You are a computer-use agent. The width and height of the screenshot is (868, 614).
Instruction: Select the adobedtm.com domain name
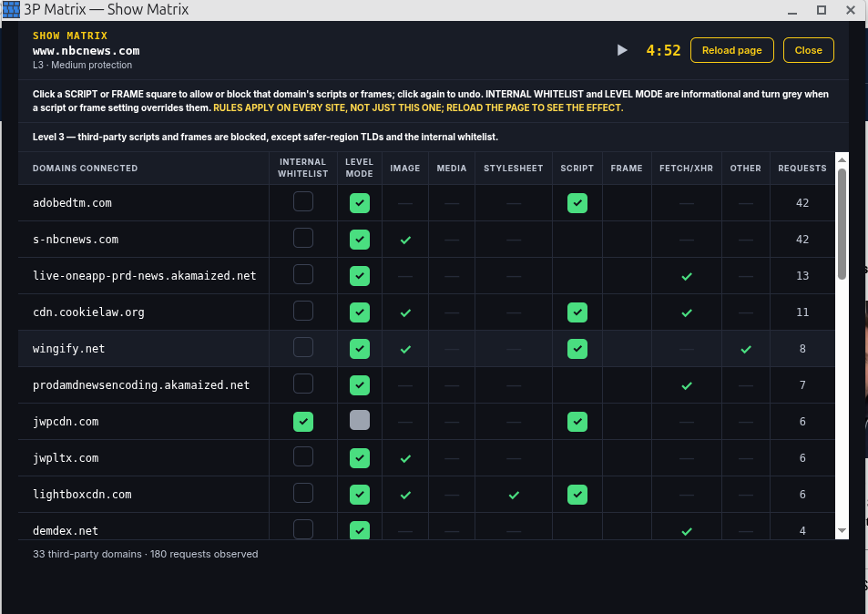73,203
